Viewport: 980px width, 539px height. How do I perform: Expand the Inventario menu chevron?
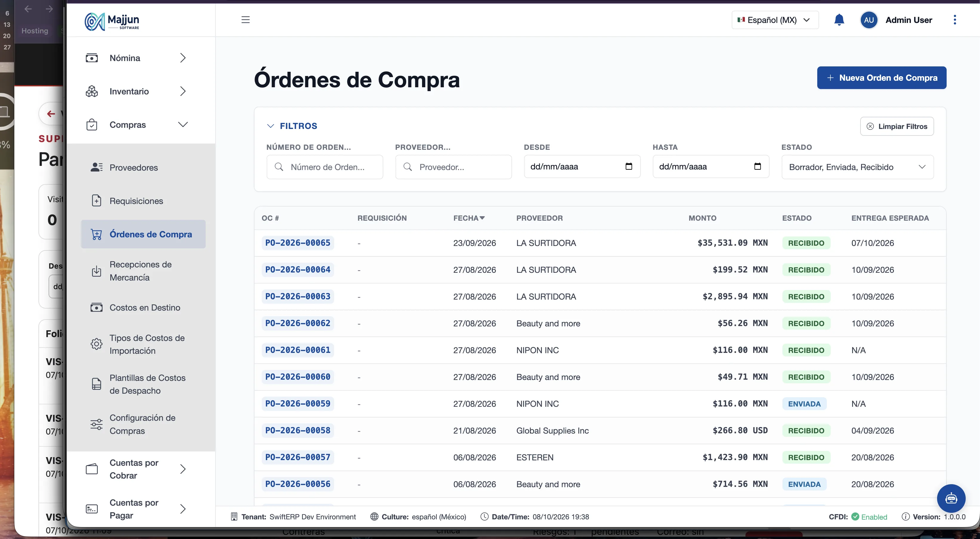click(x=183, y=91)
